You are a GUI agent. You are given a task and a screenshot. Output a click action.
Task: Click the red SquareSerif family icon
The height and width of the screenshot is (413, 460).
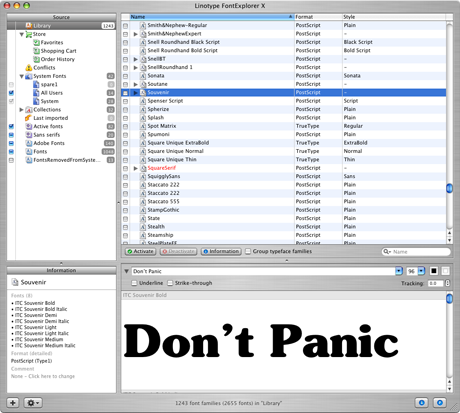143,168
